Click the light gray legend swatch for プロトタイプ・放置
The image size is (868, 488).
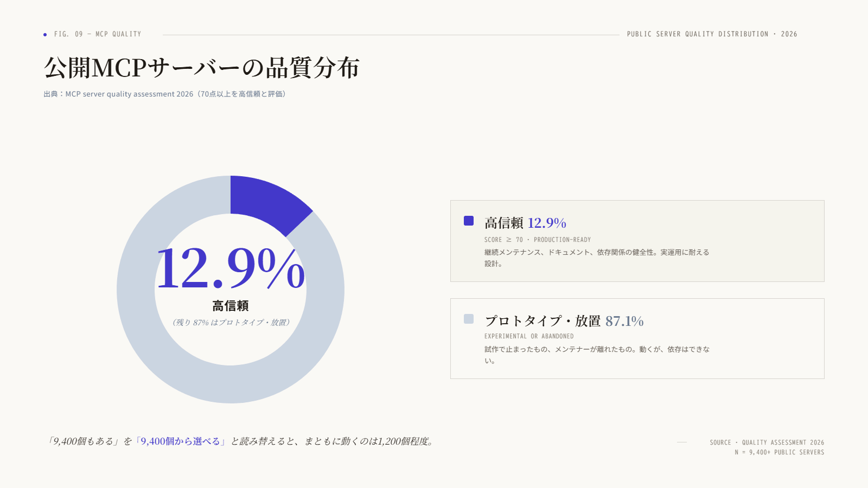pyautogui.click(x=469, y=319)
